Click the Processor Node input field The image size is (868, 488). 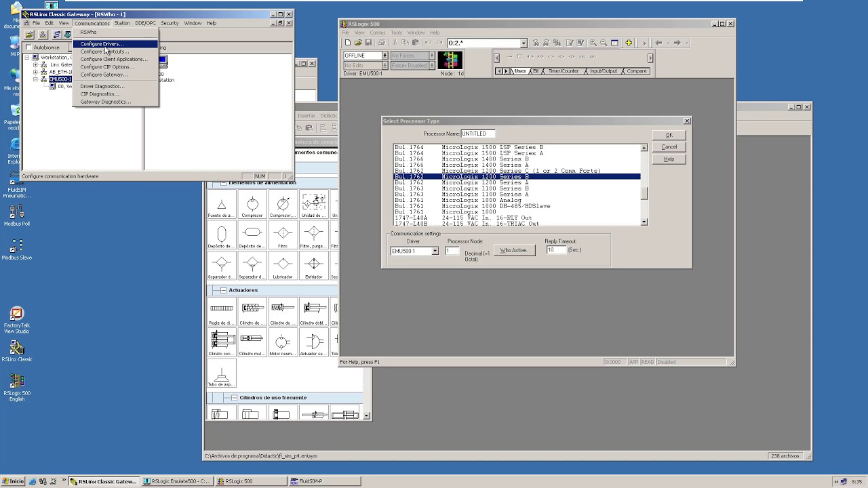point(451,251)
